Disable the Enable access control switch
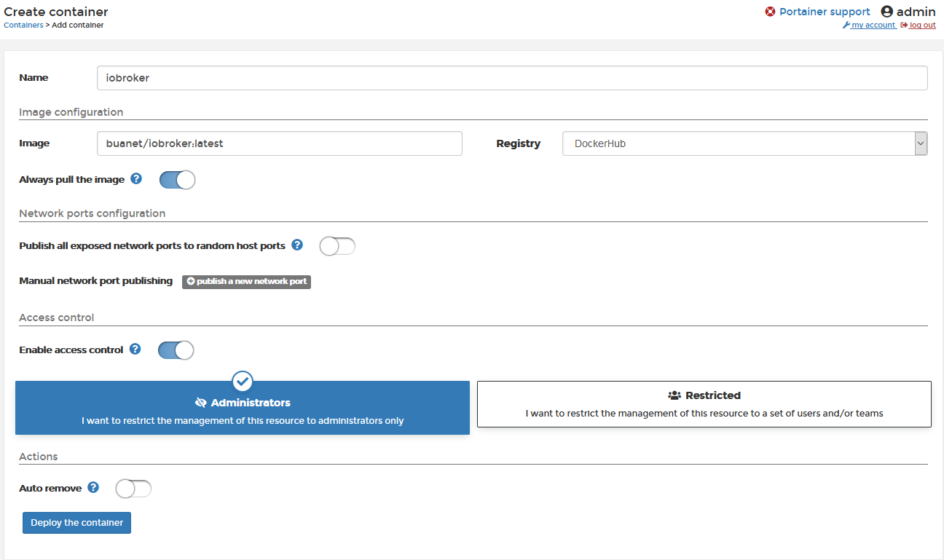 (x=176, y=350)
